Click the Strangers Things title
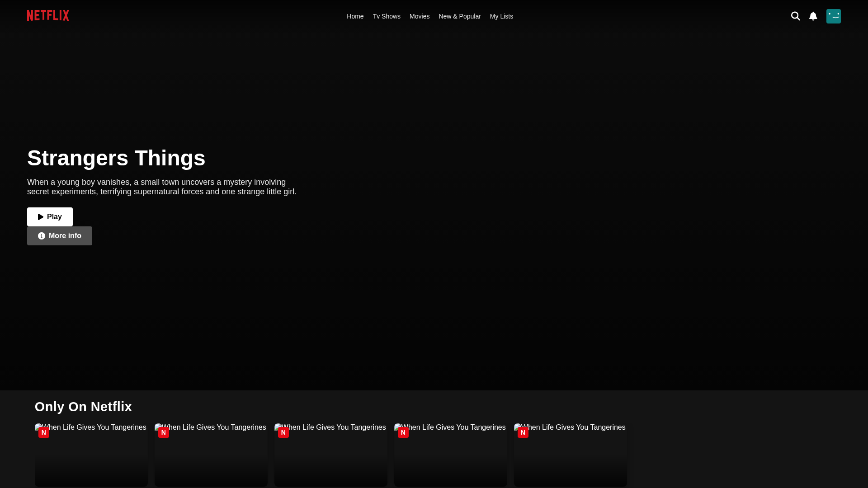This screenshot has height=488, width=868. coord(116,158)
